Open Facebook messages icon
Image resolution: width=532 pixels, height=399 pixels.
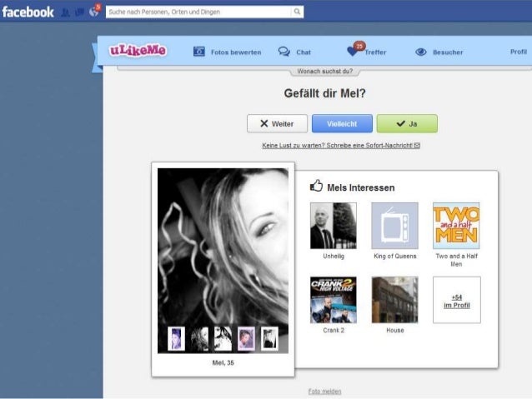click(x=79, y=12)
